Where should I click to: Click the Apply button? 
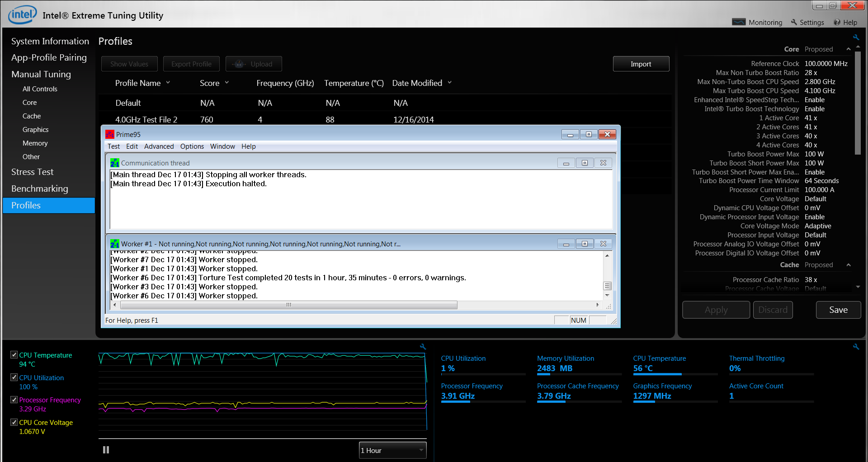pos(716,310)
